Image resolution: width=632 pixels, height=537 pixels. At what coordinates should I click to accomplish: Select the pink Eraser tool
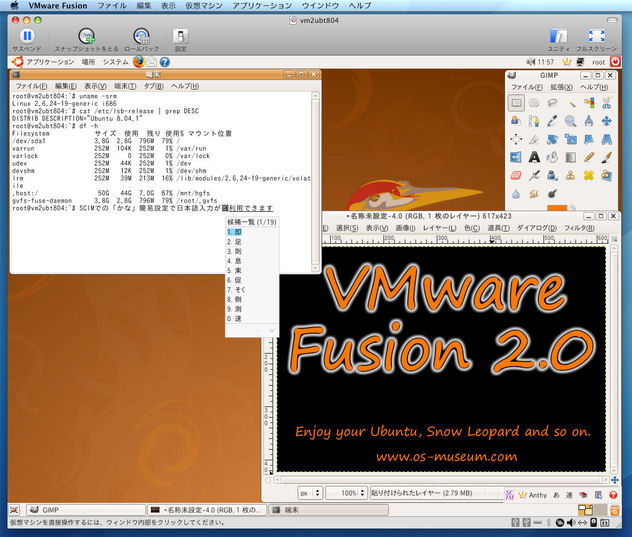[x=516, y=175]
